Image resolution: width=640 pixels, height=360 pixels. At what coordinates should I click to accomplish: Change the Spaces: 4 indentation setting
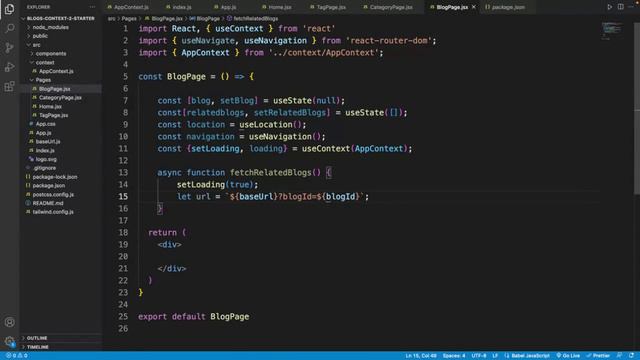pos(454,356)
